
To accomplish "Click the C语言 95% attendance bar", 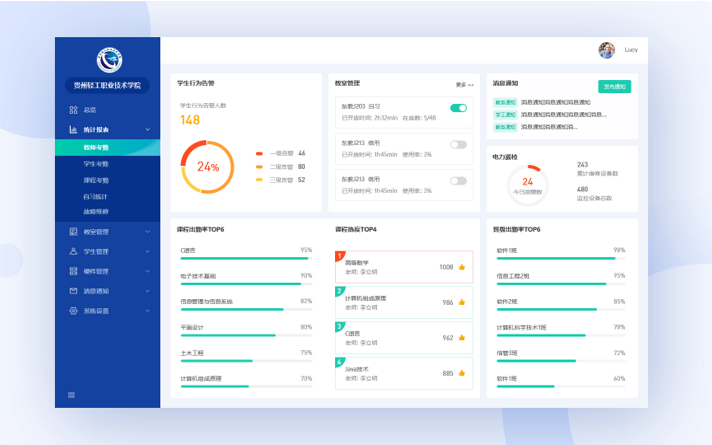I will (x=246, y=258).
